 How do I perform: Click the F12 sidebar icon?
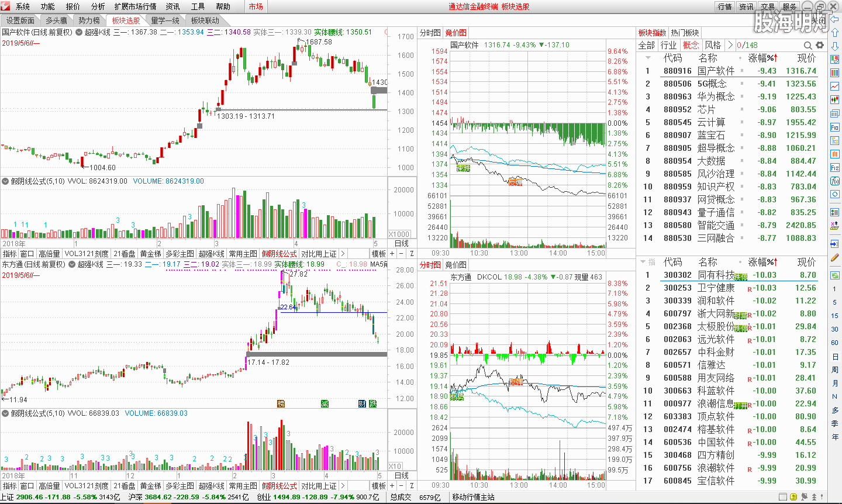tap(834, 167)
